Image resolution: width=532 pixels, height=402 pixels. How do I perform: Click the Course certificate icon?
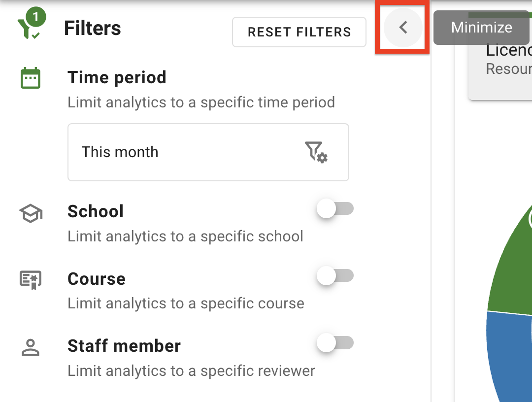click(31, 280)
